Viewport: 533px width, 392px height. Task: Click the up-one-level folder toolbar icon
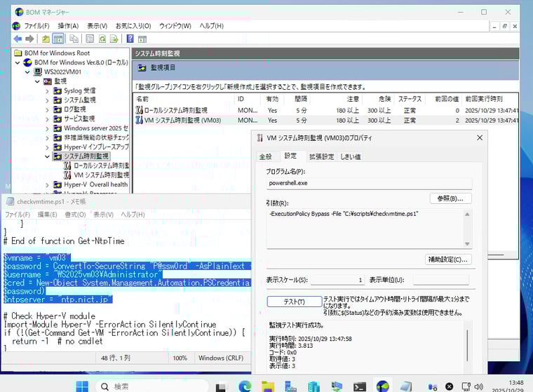tap(46, 39)
